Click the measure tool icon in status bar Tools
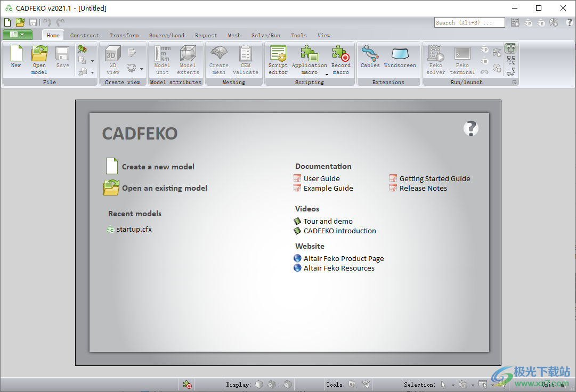 click(352, 385)
